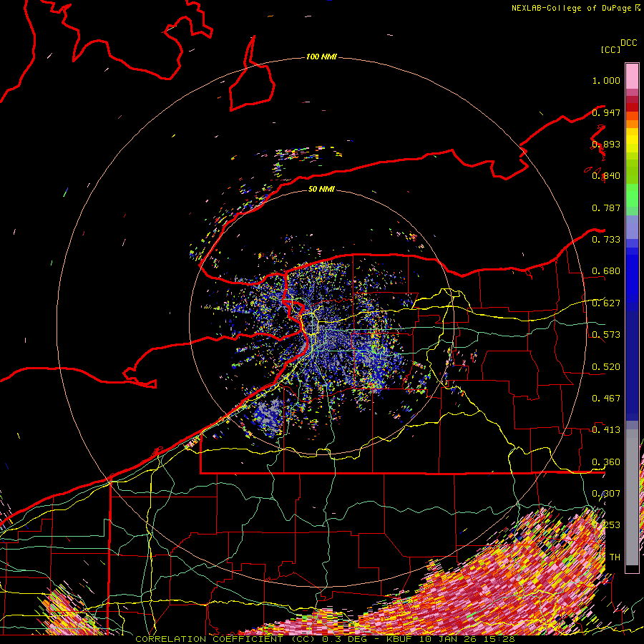
Task: Select the 0.360 legend value
Action: click(x=606, y=462)
